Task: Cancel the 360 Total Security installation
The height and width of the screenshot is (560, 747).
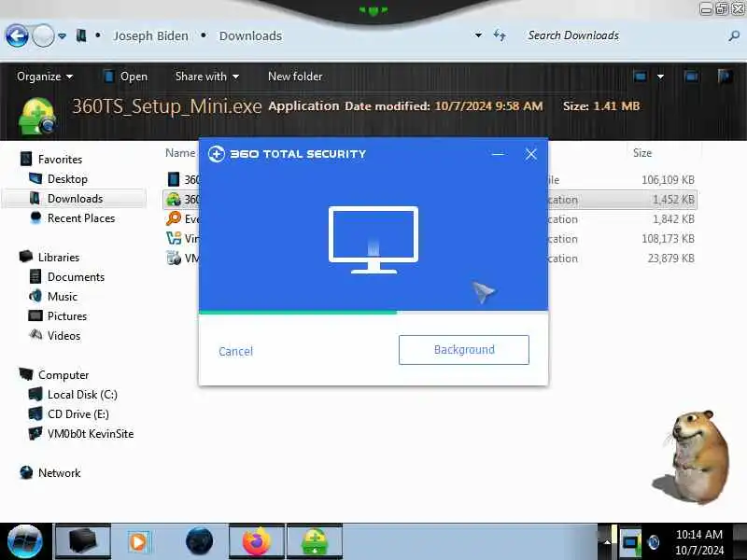Action: click(x=236, y=352)
